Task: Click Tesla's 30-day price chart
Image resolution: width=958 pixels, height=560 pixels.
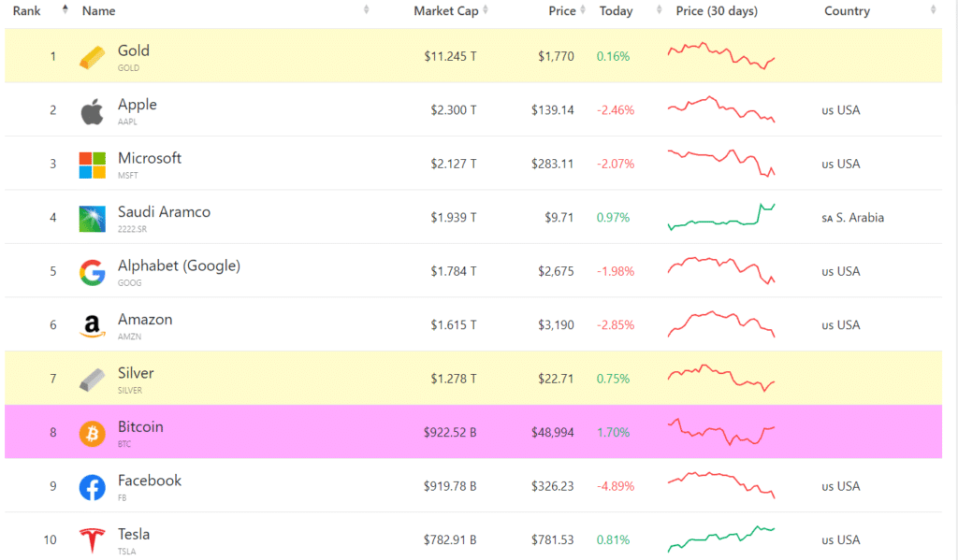Action: (721, 539)
